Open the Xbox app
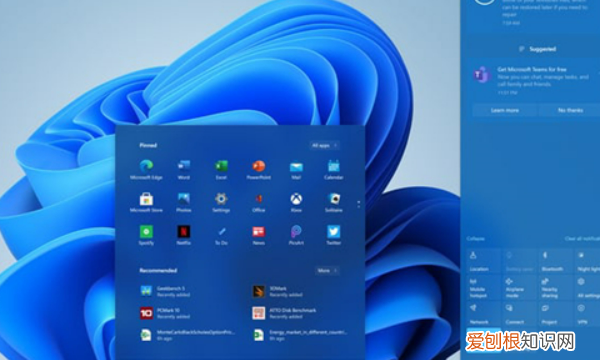600x360 pixels. (x=296, y=202)
